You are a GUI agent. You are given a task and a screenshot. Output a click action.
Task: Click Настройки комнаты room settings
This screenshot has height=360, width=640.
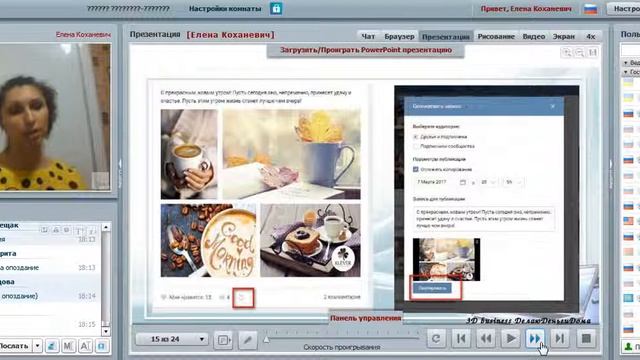click(225, 9)
